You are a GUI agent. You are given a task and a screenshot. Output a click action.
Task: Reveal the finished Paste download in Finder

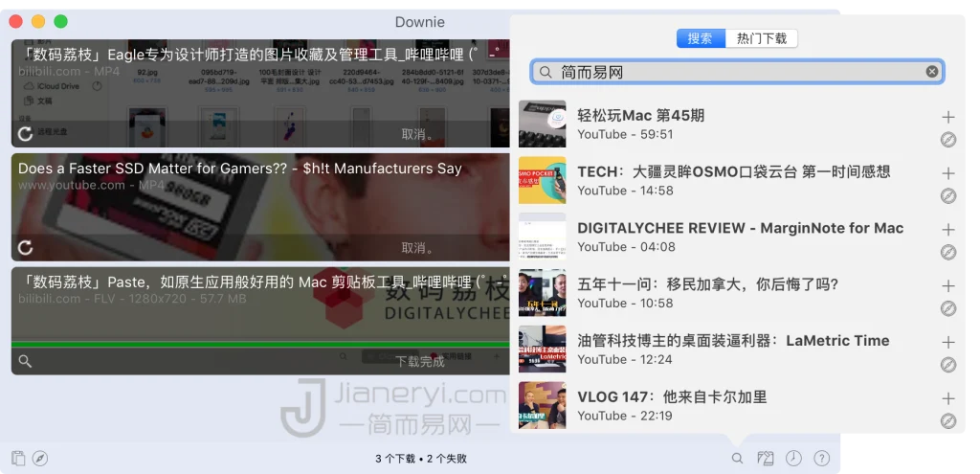coord(25,361)
